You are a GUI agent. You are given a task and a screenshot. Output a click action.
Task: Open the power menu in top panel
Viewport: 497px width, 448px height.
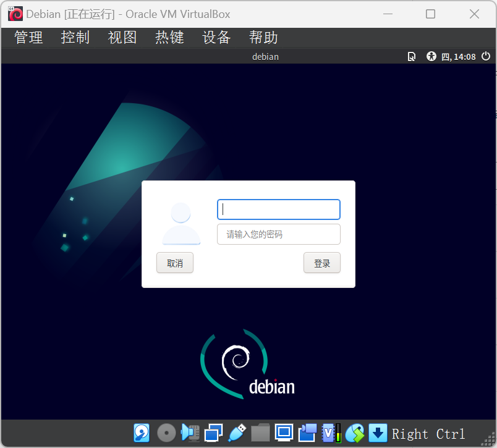pyautogui.click(x=486, y=57)
